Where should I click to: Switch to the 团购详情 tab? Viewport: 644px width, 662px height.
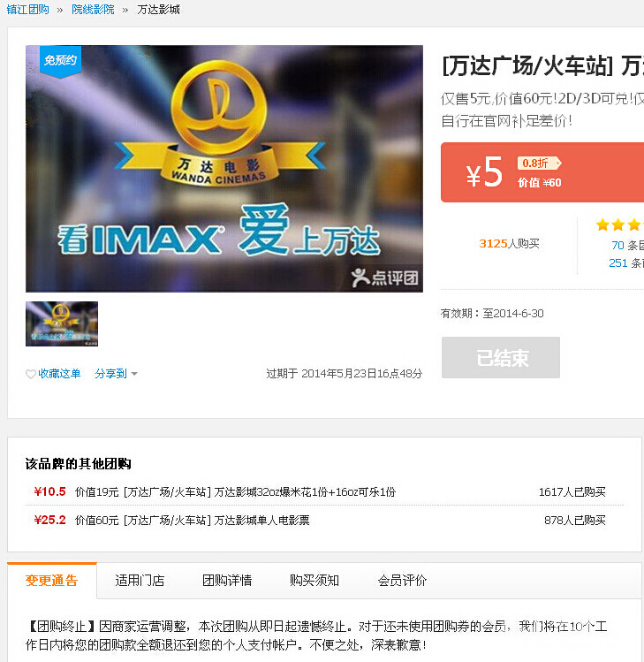click(x=227, y=581)
